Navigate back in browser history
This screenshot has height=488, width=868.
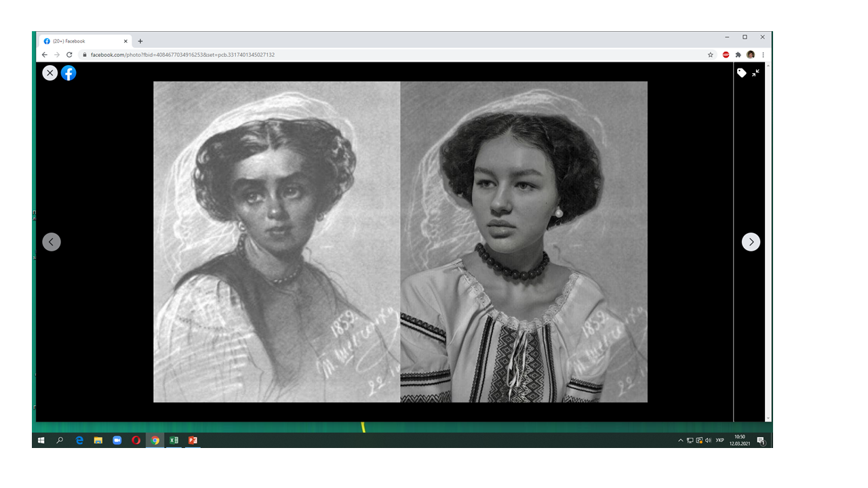coord(45,55)
